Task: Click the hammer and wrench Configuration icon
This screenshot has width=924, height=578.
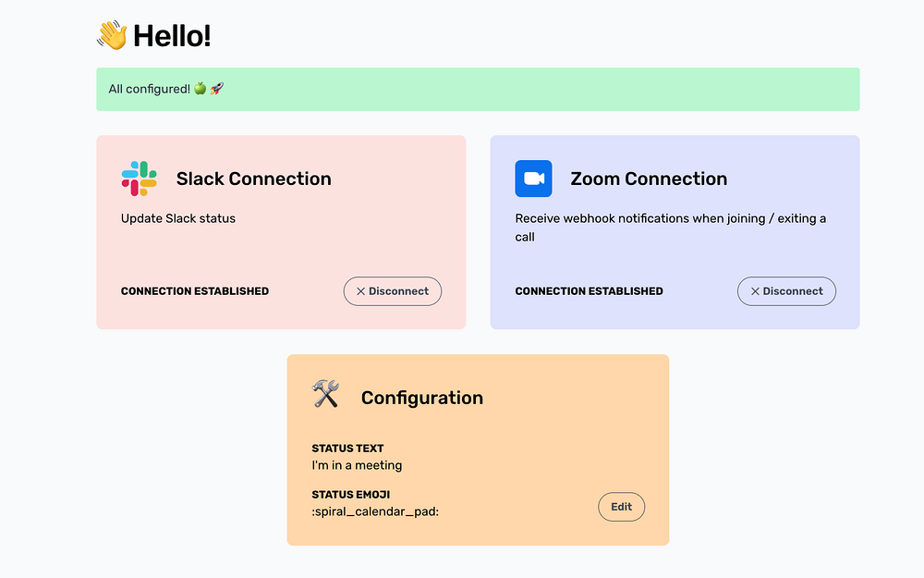Action: pyautogui.click(x=325, y=394)
